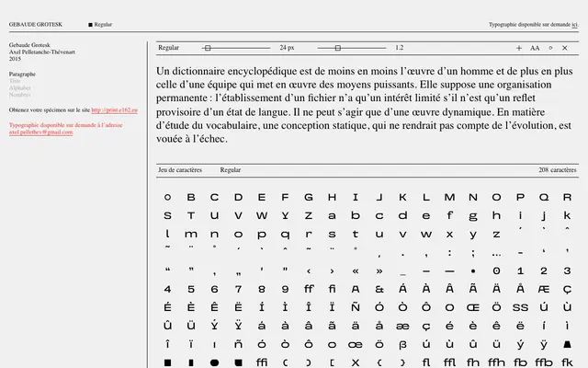Click the Regular label in the character set bar
588x368 pixels.
pos(231,169)
